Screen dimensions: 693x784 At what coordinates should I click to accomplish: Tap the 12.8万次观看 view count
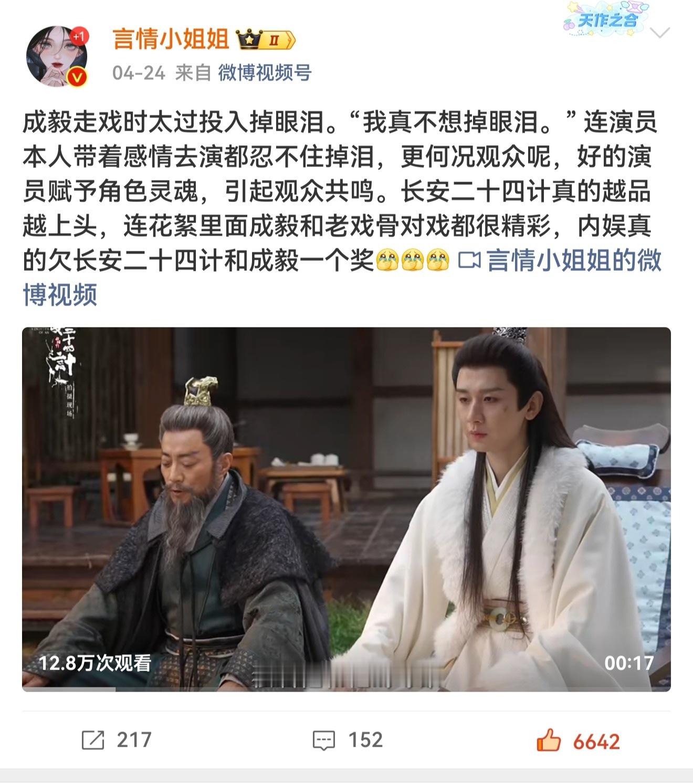tap(95, 663)
